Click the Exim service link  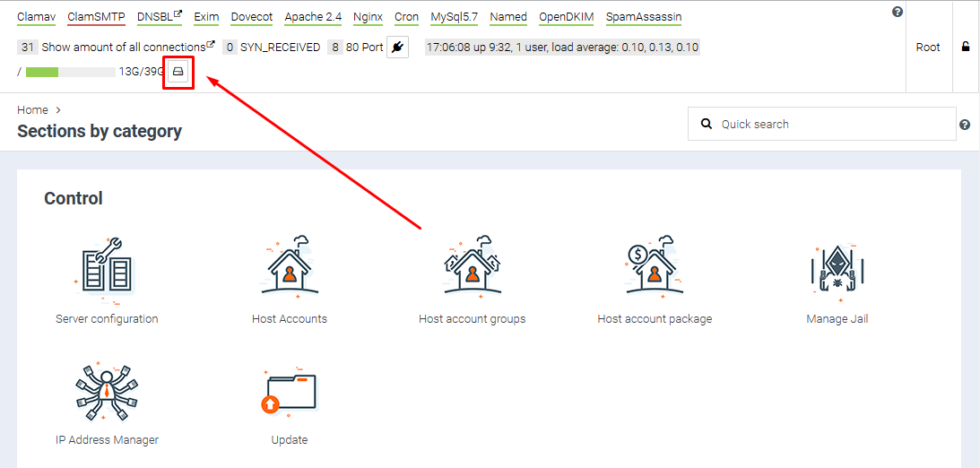pyautogui.click(x=206, y=17)
